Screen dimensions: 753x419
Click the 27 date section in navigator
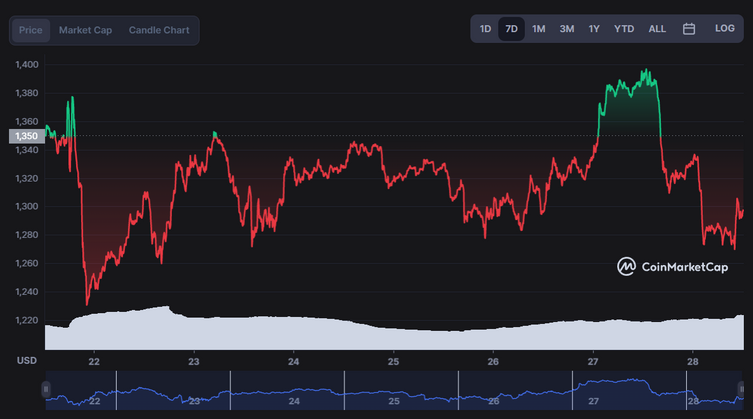[x=629, y=390]
